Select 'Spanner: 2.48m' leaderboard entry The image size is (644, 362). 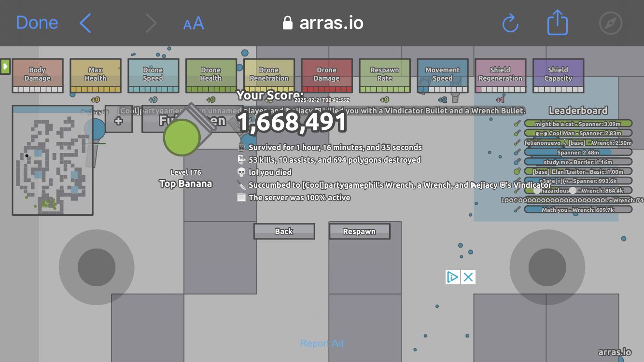578,152
